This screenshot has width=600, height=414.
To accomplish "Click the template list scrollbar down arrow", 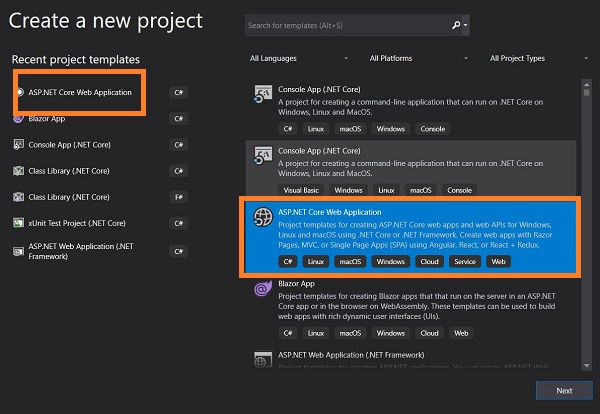I will 586,366.
